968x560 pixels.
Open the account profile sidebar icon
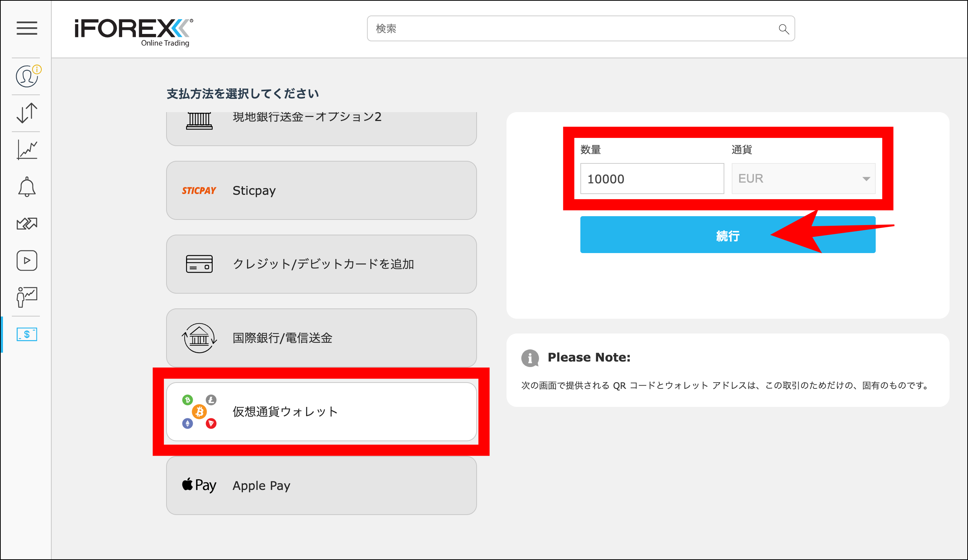coord(26,76)
